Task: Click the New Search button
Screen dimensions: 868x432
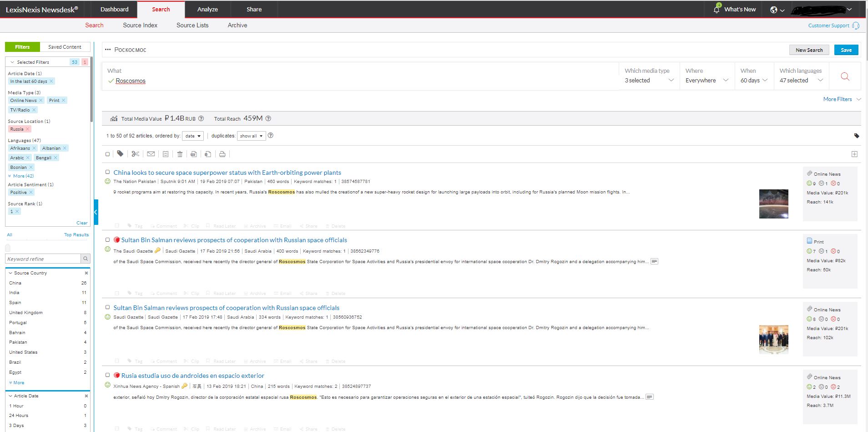Action: tap(809, 50)
